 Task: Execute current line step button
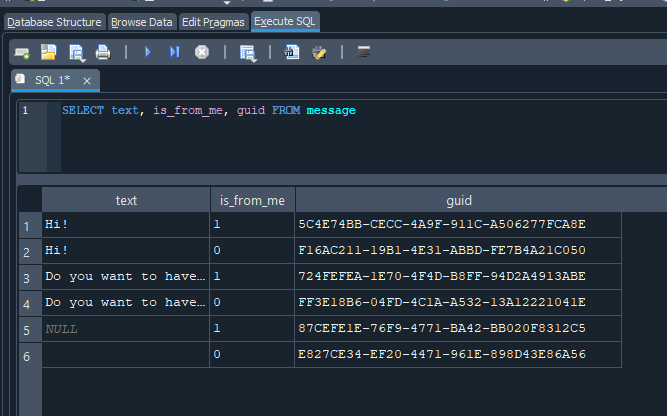(x=175, y=52)
